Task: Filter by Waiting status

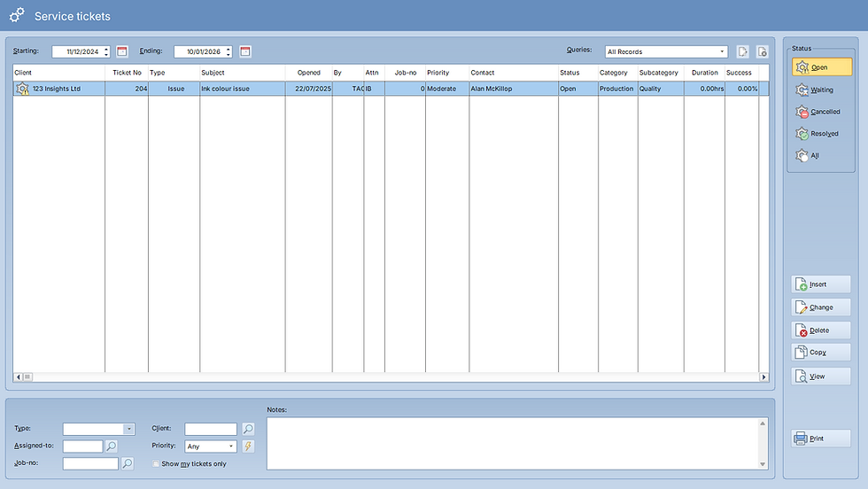Action: click(x=822, y=89)
